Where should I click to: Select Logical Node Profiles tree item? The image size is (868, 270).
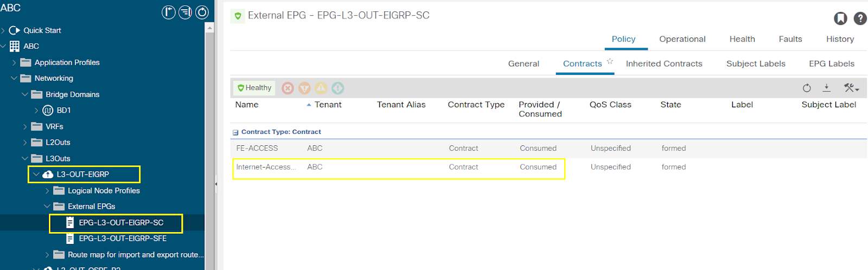pyautogui.click(x=104, y=190)
